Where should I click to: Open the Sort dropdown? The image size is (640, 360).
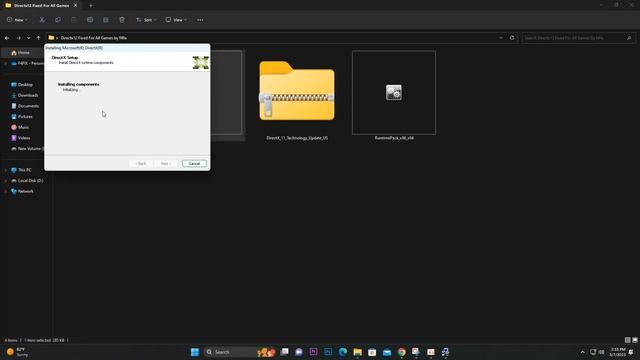pyautogui.click(x=146, y=20)
